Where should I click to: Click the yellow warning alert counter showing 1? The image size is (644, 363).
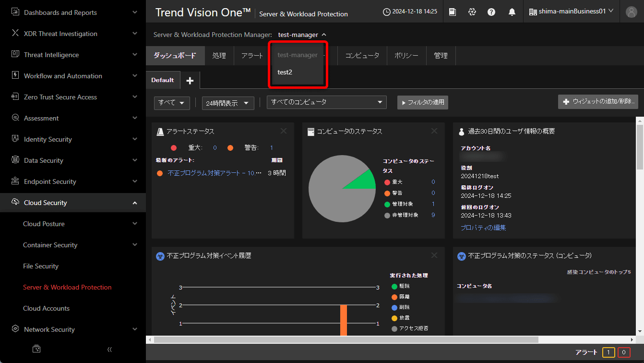pos(608,352)
